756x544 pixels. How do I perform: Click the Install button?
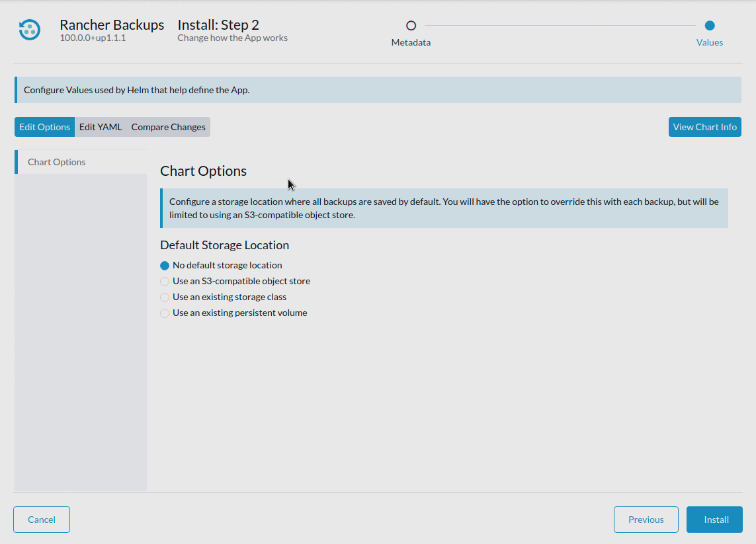[714, 520]
